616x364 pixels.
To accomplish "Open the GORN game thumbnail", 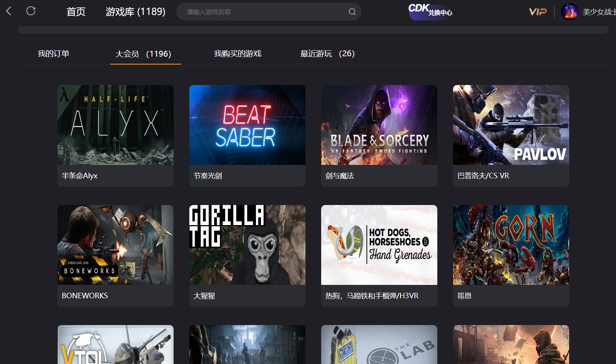I will click(511, 245).
